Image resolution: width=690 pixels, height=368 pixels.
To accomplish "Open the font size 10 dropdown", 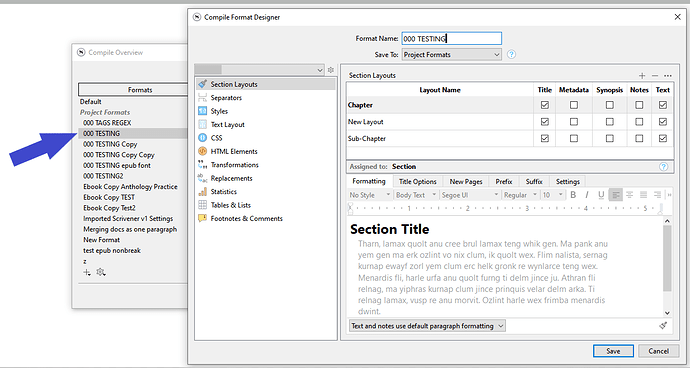I will [553, 195].
